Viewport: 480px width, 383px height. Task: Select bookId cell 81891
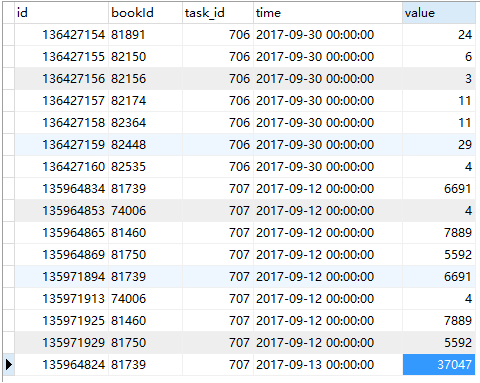pos(145,35)
